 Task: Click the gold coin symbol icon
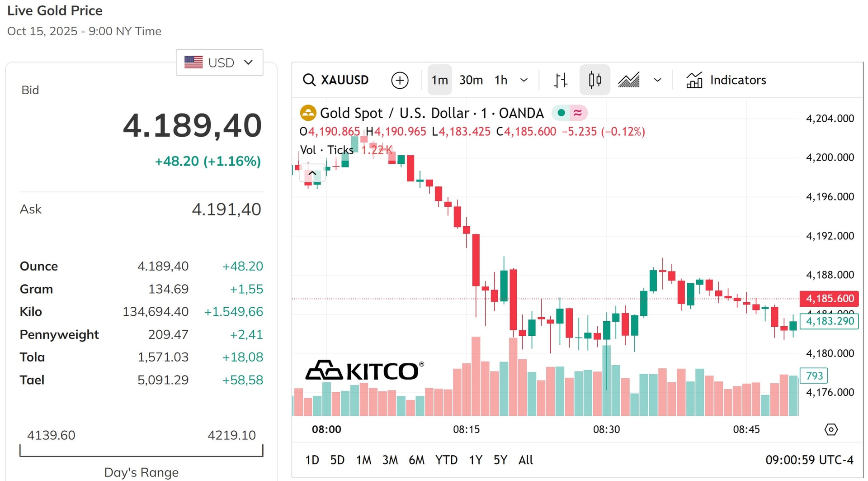coord(308,113)
